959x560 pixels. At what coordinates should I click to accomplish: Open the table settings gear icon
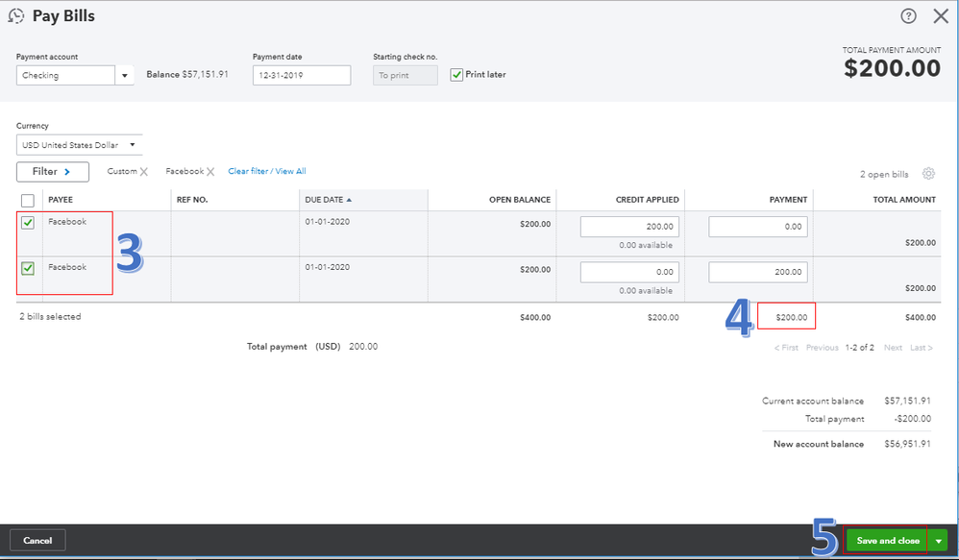(928, 174)
